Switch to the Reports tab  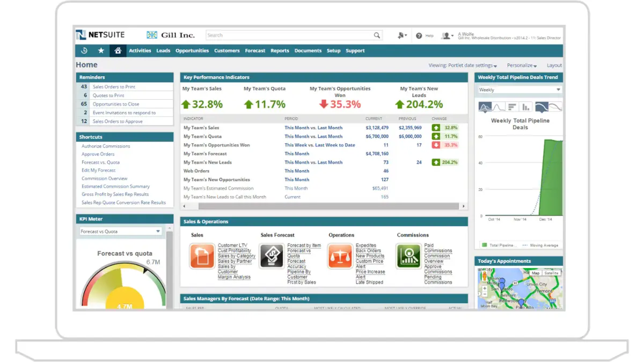coord(280,50)
